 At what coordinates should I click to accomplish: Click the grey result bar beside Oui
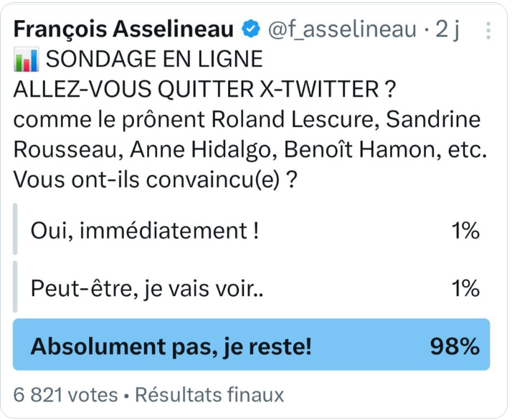15,229
